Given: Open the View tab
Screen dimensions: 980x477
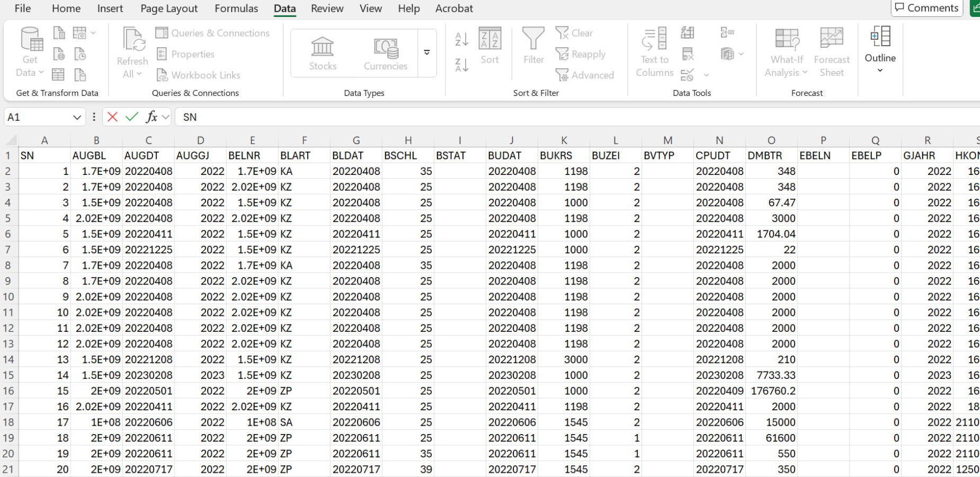Looking at the screenshot, I should pyautogui.click(x=370, y=8).
